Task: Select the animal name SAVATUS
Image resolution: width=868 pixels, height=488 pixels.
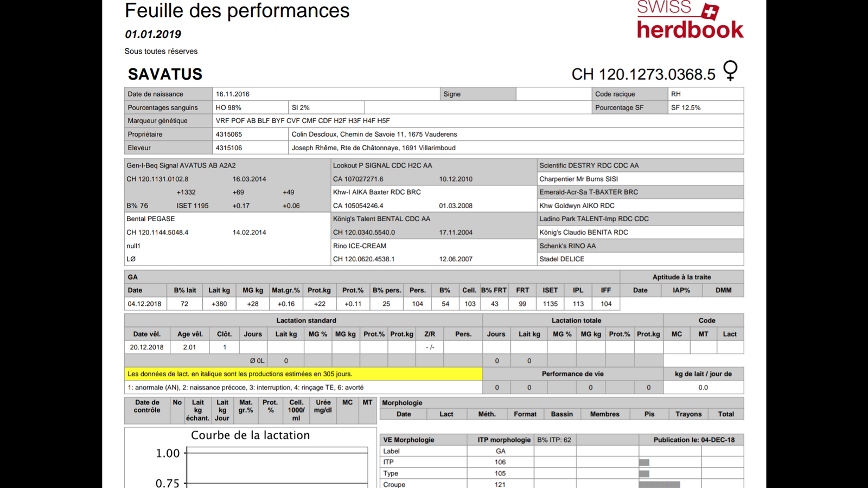Action: click(x=165, y=74)
